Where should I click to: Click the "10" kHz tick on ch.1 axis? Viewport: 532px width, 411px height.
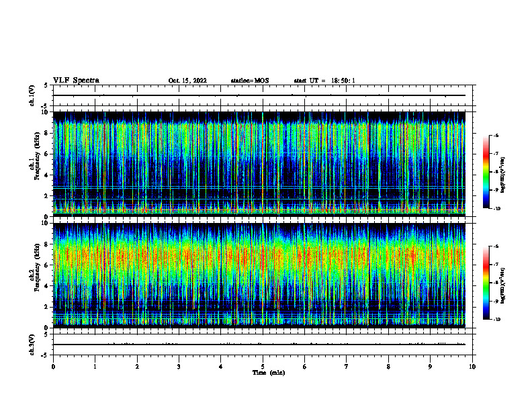point(46,112)
